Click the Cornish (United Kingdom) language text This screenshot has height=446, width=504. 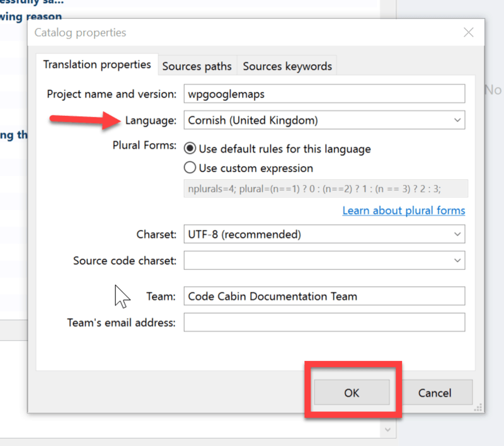tap(253, 120)
